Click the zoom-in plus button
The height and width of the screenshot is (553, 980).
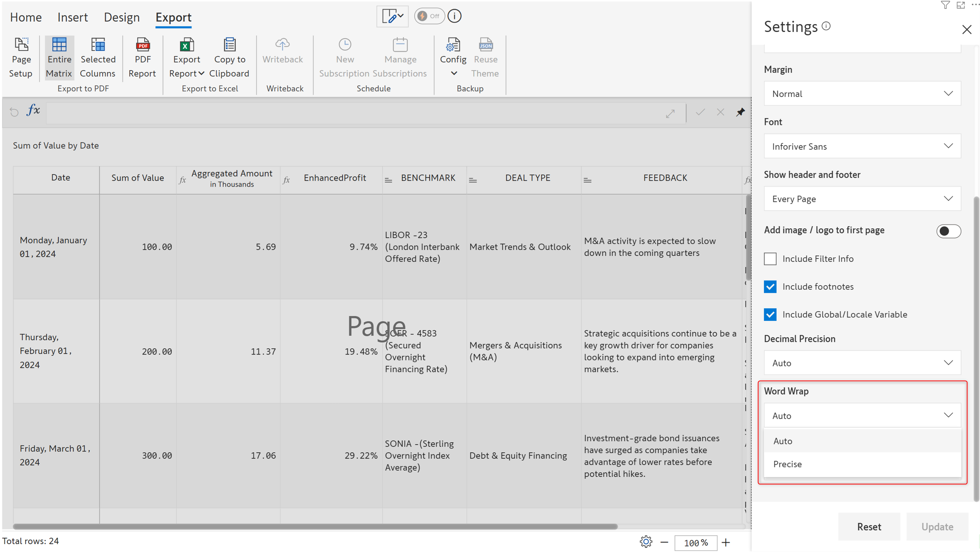726,542
